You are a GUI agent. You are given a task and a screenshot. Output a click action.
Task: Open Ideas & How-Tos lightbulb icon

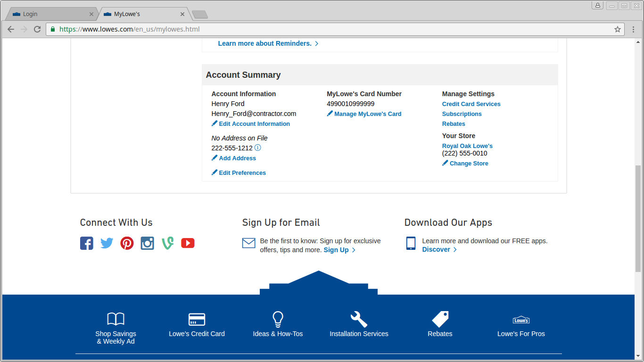[278, 319]
